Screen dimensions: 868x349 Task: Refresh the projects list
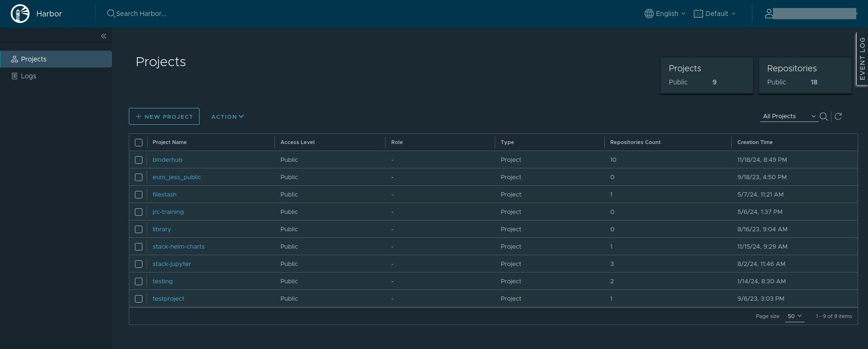838,116
